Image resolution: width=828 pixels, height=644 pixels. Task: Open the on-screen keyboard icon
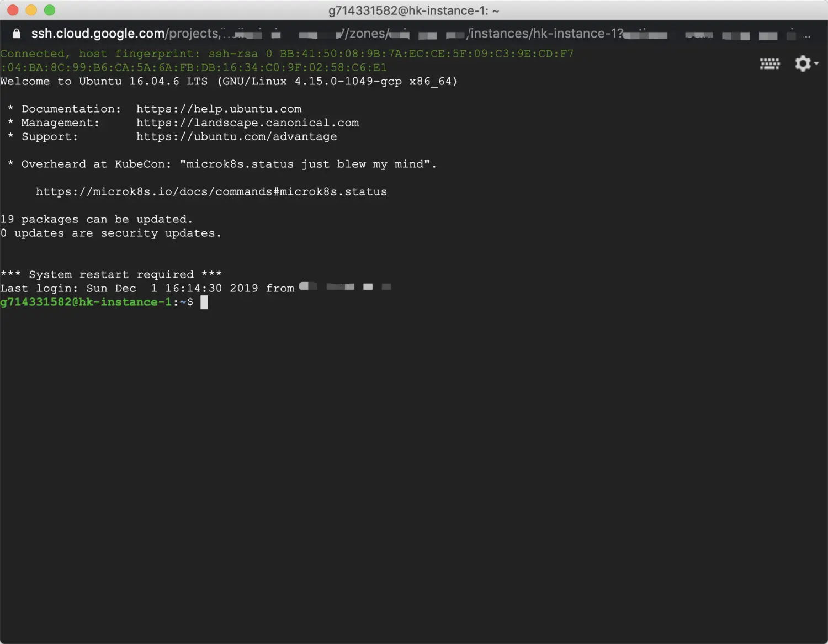(x=769, y=63)
